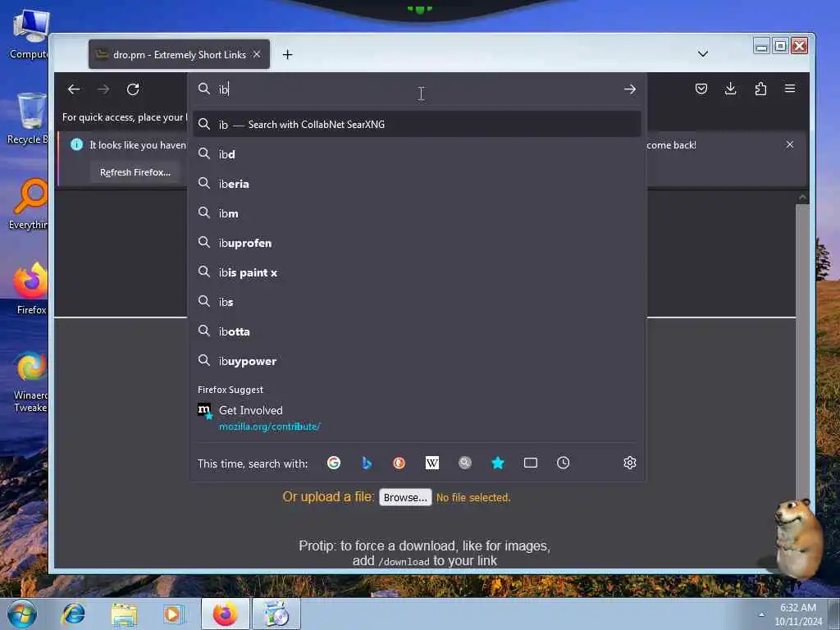Dismiss the refresh Firefox notification bar
This screenshot has height=630, width=840.
pos(790,144)
